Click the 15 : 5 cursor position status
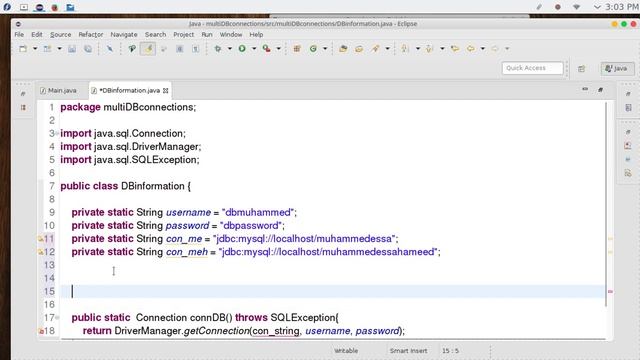 point(451,351)
